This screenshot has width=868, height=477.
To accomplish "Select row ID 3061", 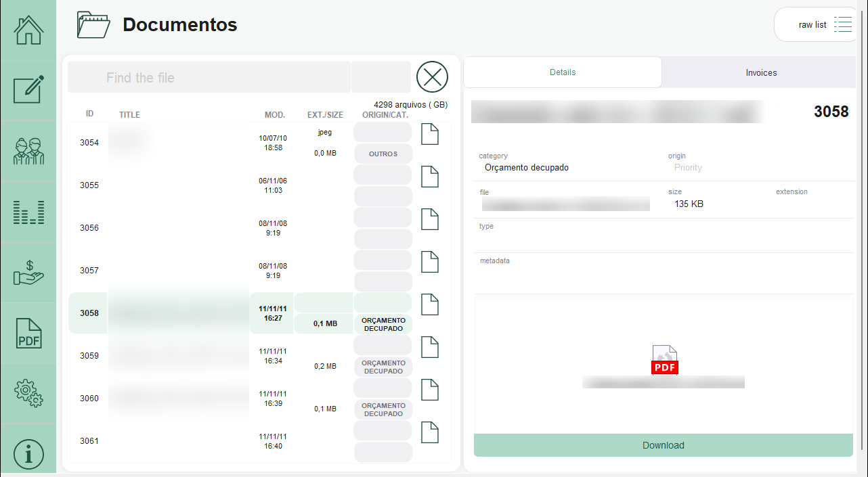I will pyautogui.click(x=89, y=441).
